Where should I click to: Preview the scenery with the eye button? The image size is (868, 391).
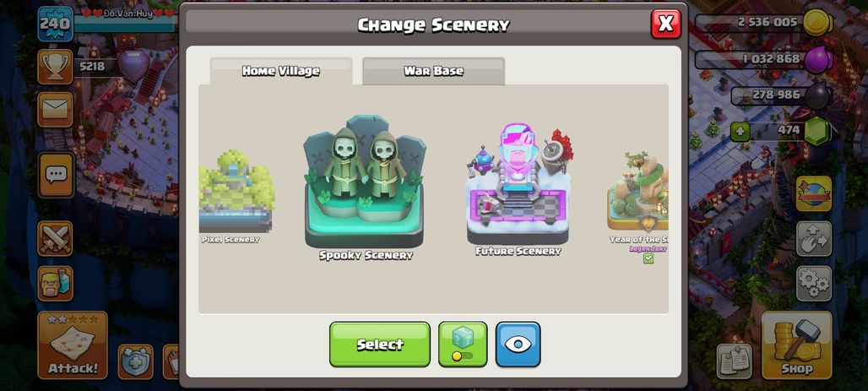518,344
